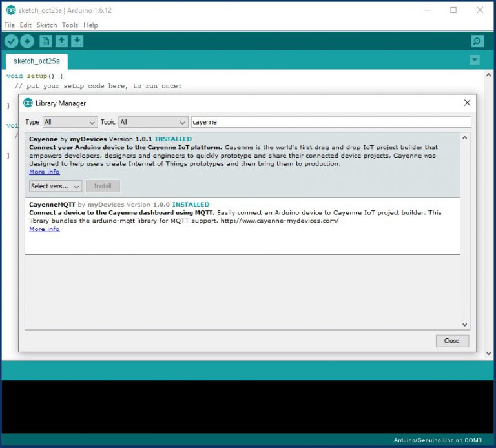Screen dimensions: 496x448
Task: Open More info link for CayenneMQTT
Action: pyautogui.click(x=44, y=229)
